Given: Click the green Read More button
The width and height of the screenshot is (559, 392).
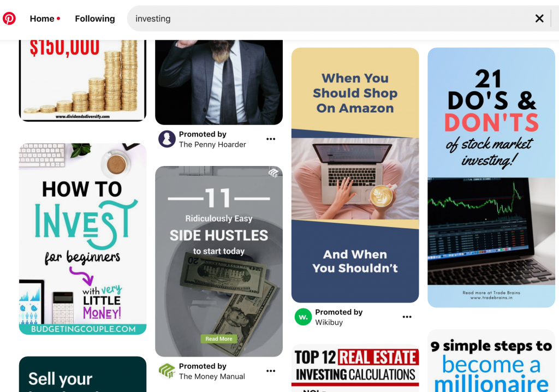Looking at the screenshot, I should coord(219,339).
